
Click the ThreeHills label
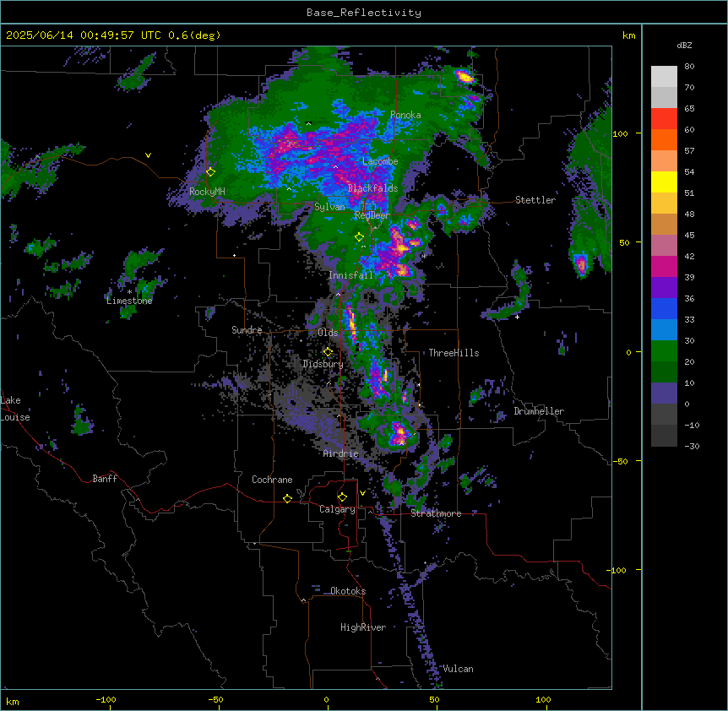(x=454, y=353)
